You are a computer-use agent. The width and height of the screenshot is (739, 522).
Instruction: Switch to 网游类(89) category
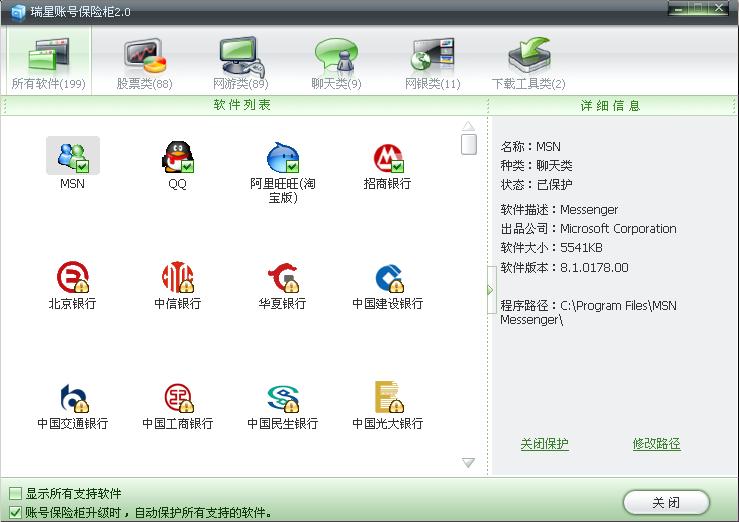(240, 63)
